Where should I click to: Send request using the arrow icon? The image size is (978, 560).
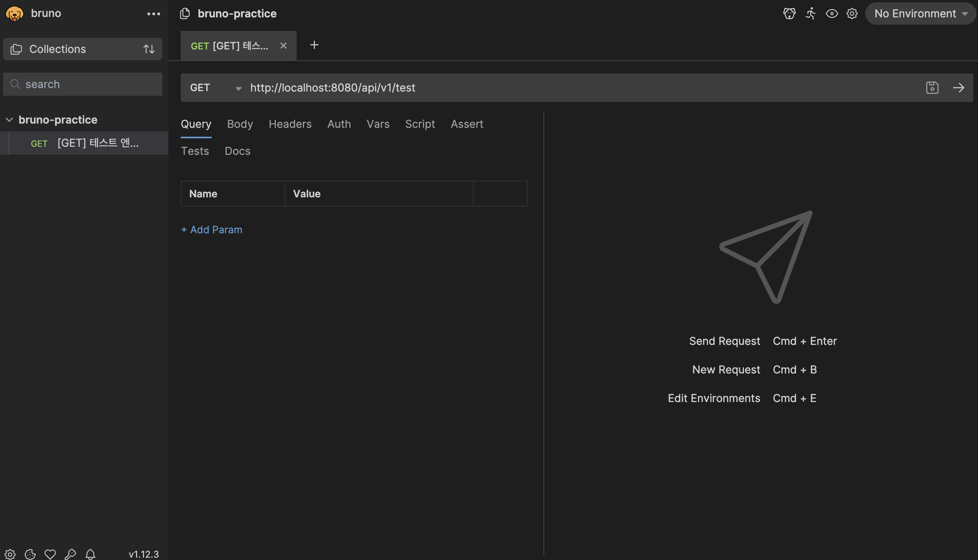pos(958,88)
